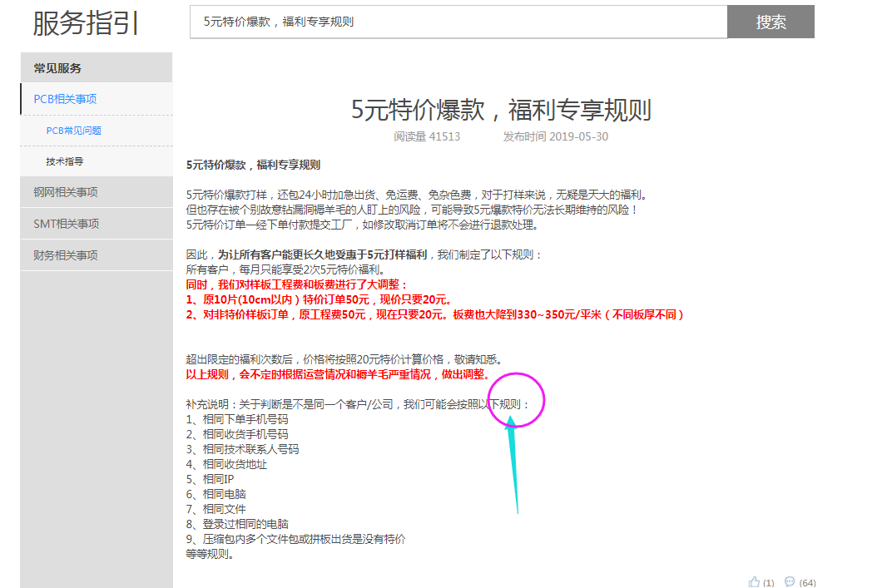The image size is (882, 588).
Task: Click the 发布时间 2019-05-30 publish date
Action: 555,136
